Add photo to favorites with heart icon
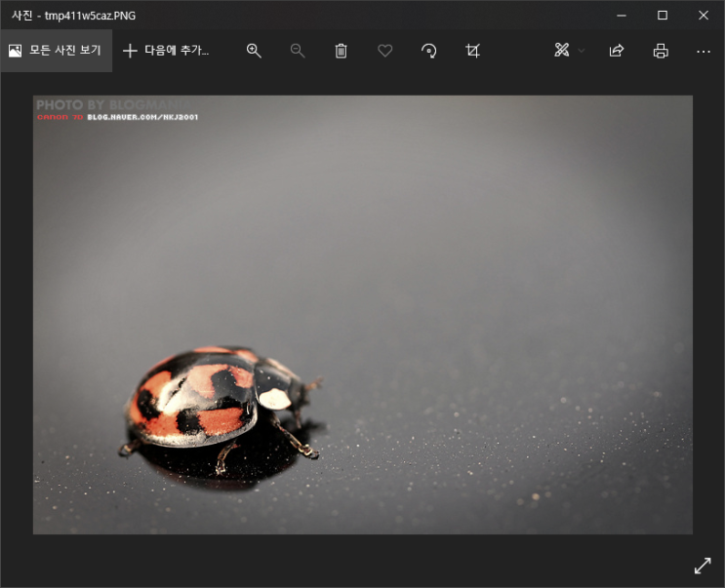 (x=384, y=51)
